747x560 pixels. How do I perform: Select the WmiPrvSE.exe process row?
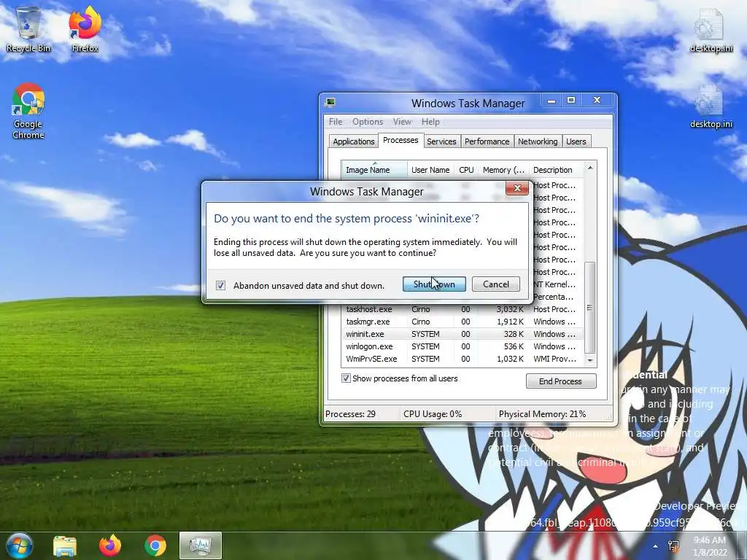[462, 359]
